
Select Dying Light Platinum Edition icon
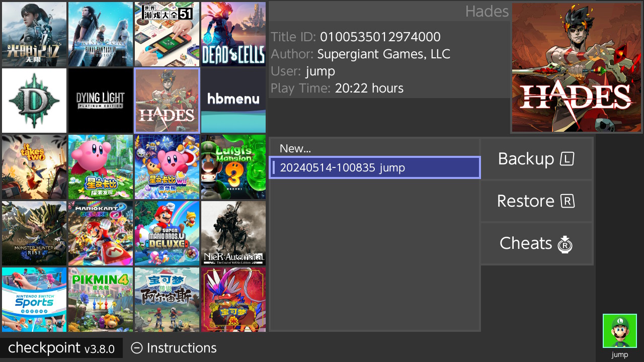point(101,101)
